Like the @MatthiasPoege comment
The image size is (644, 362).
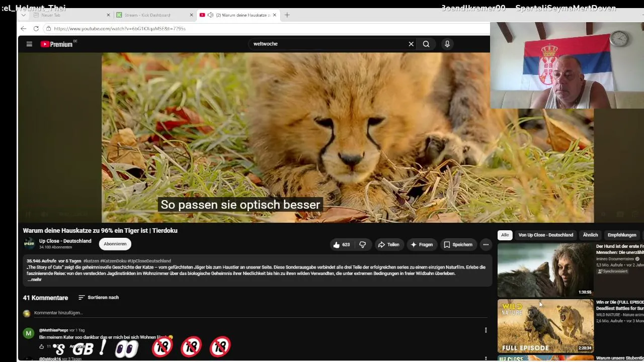click(x=42, y=346)
